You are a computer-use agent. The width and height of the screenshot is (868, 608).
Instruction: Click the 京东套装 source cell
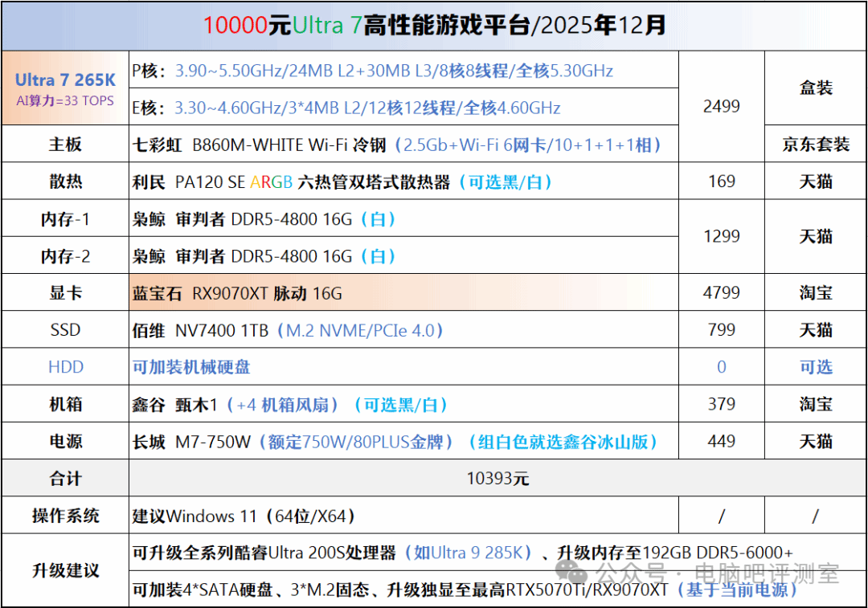point(816,145)
